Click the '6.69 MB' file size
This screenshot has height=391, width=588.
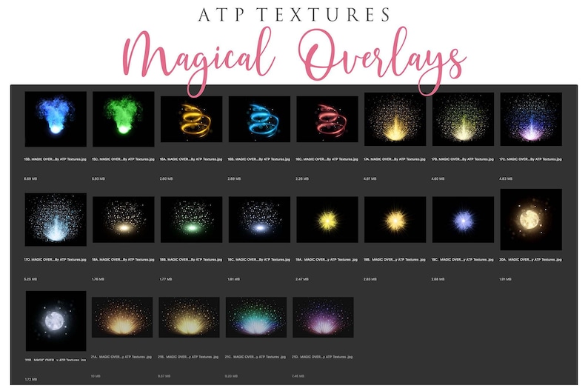[30, 178]
